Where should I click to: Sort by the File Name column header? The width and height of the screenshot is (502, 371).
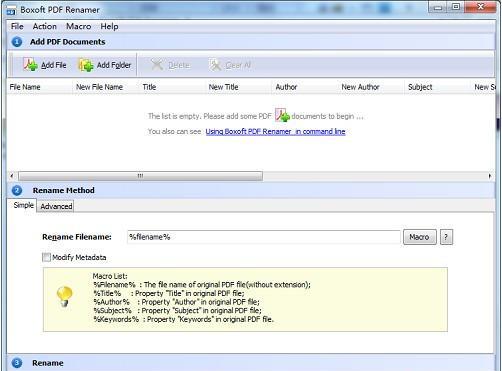pos(39,87)
